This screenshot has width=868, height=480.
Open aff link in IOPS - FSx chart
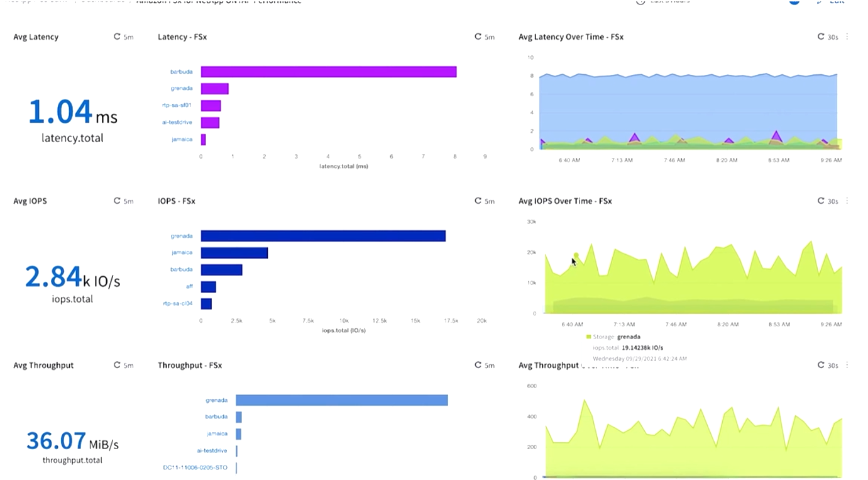(189, 287)
